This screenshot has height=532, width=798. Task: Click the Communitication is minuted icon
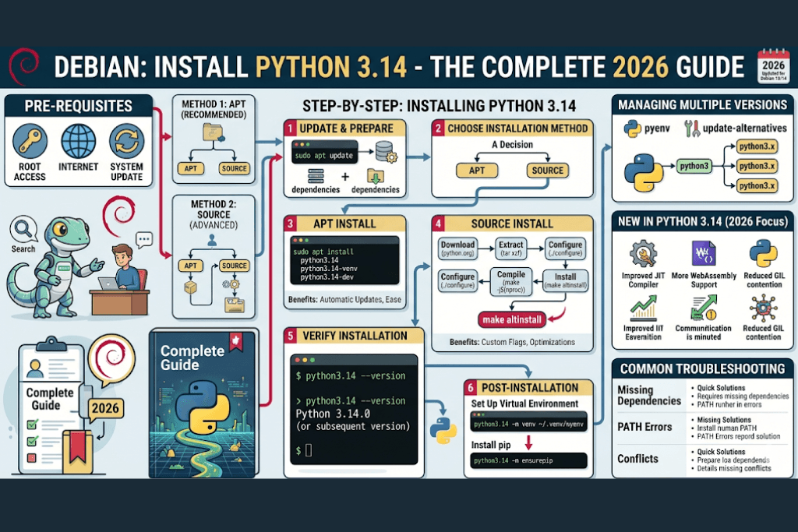tap(704, 308)
